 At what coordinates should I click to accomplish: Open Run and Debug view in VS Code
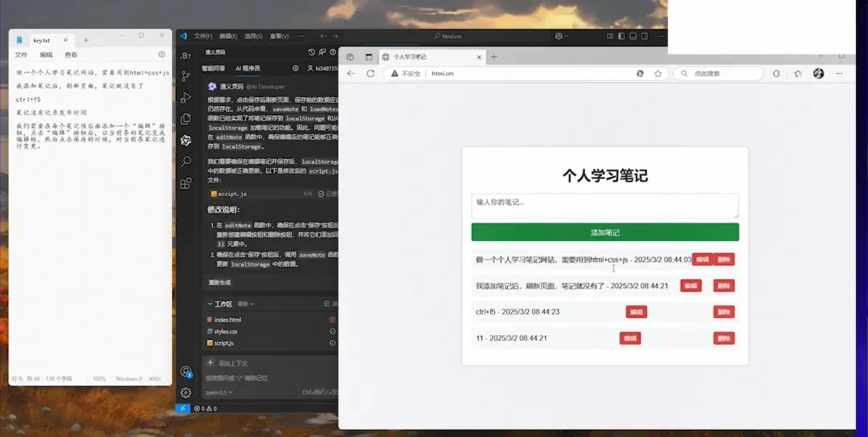coord(186,98)
